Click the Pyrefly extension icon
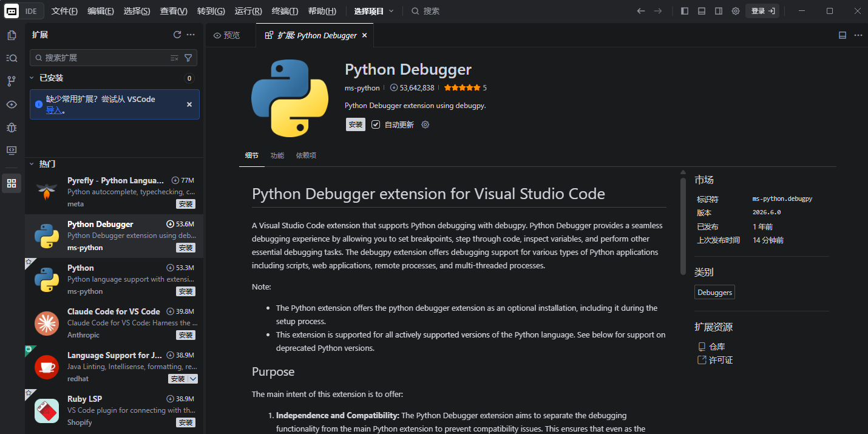This screenshot has width=868, height=434. pos(47,192)
